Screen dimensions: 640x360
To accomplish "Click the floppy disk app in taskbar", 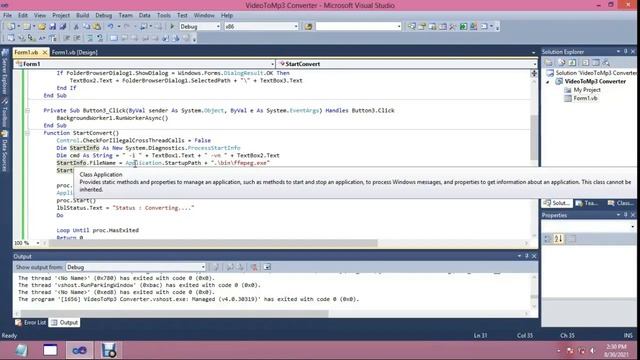I will click(x=109, y=350).
